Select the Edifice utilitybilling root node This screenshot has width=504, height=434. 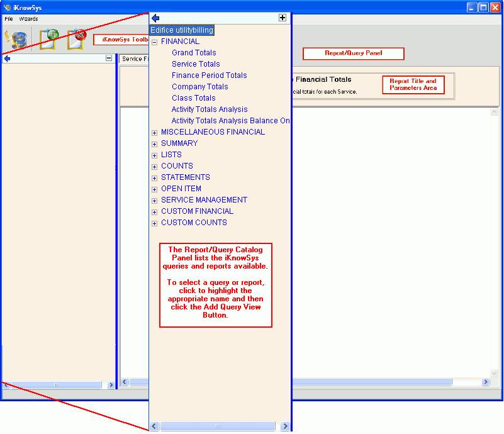click(181, 30)
